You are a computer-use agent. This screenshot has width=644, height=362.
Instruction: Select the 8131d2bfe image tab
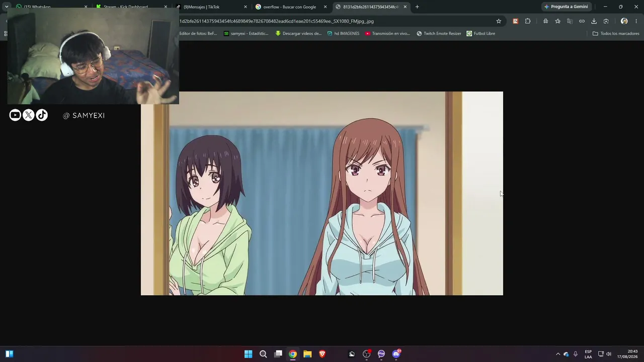(x=370, y=7)
